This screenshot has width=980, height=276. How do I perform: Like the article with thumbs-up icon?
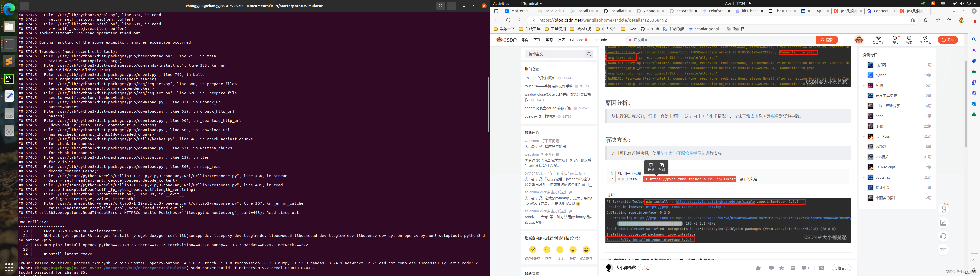click(x=758, y=268)
